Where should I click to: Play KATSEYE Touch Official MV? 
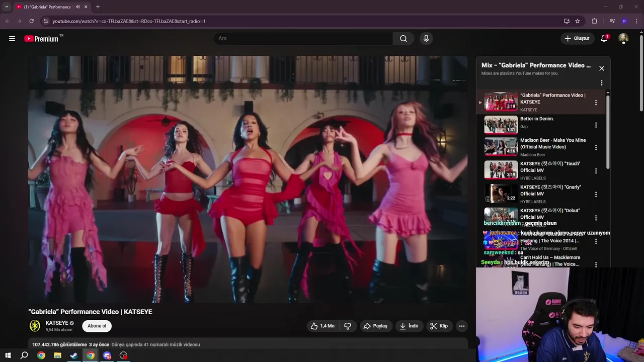[550, 167]
